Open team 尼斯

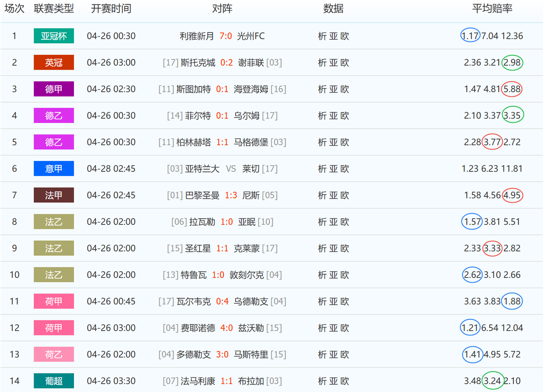[x=251, y=195]
